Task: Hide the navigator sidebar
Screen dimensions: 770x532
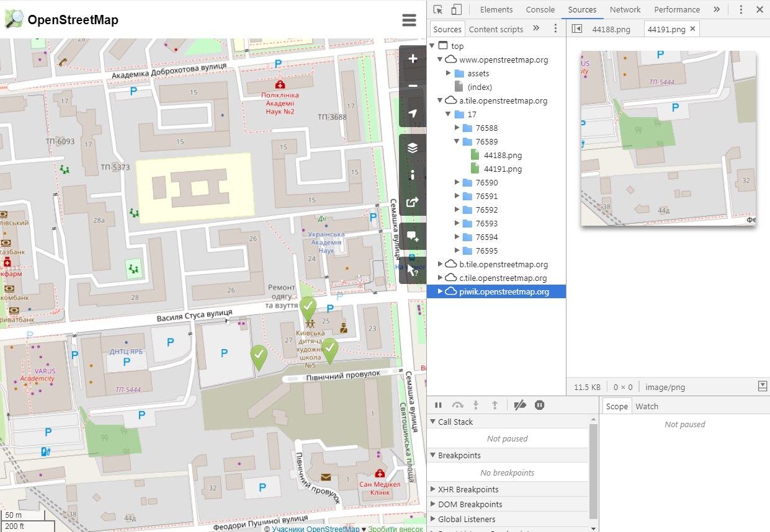Action: tap(576, 29)
